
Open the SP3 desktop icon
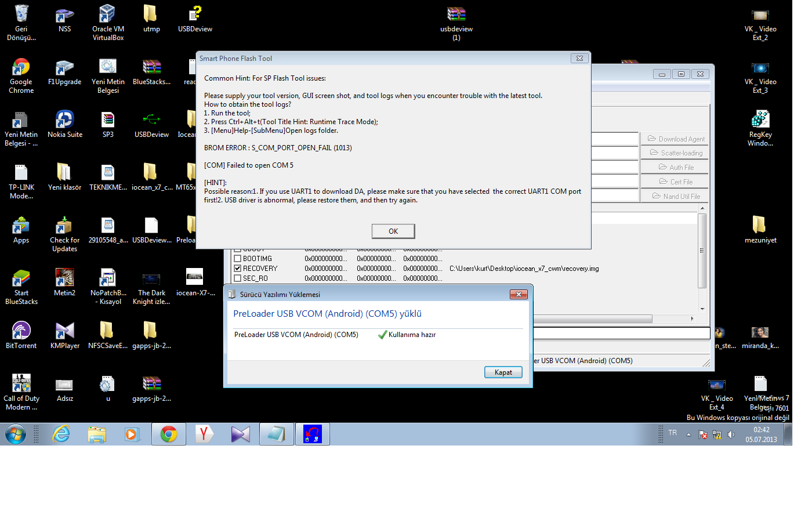pyautogui.click(x=108, y=124)
